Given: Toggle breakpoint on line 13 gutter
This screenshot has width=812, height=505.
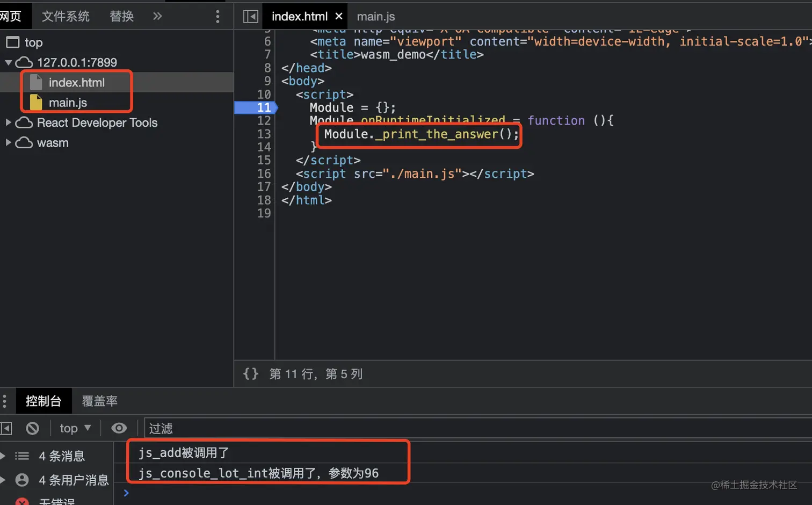Looking at the screenshot, I should (x=264, y=134).
